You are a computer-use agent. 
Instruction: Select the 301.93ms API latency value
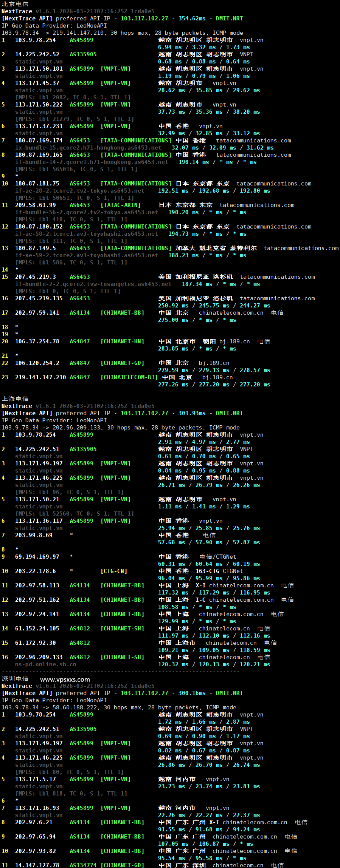[192, 413]
